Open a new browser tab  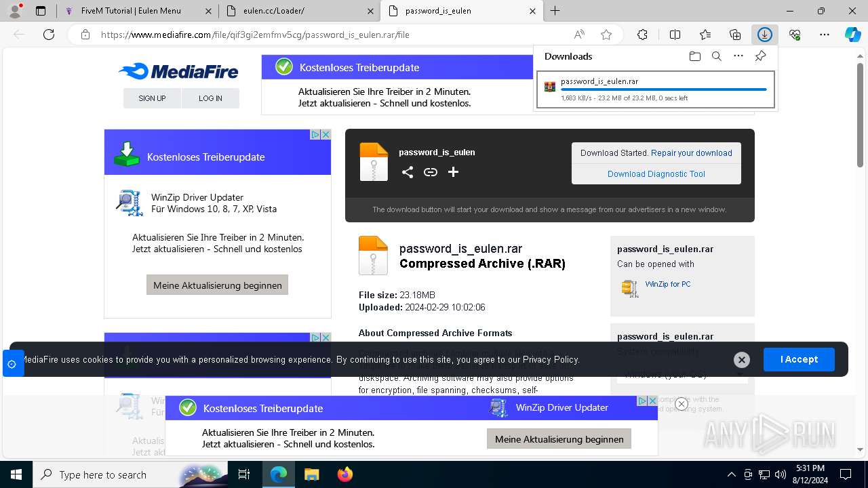[555, 11]
